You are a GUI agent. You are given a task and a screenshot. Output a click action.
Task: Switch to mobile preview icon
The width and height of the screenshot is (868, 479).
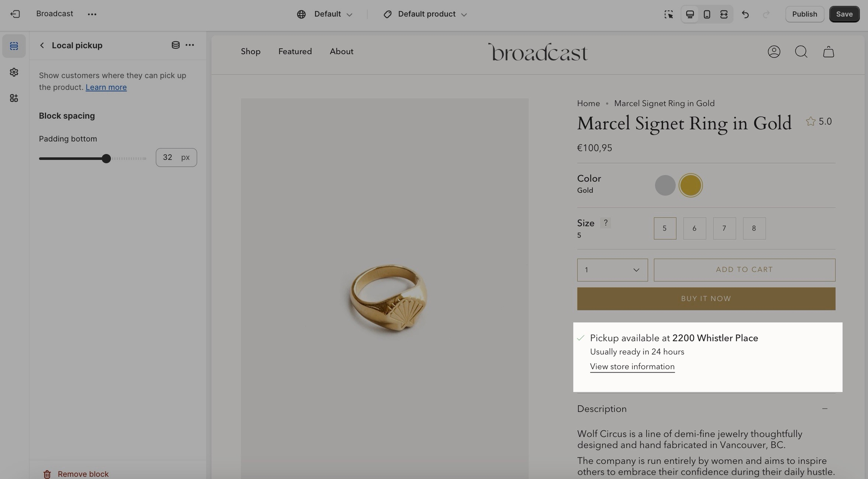(x=707, y=14)
